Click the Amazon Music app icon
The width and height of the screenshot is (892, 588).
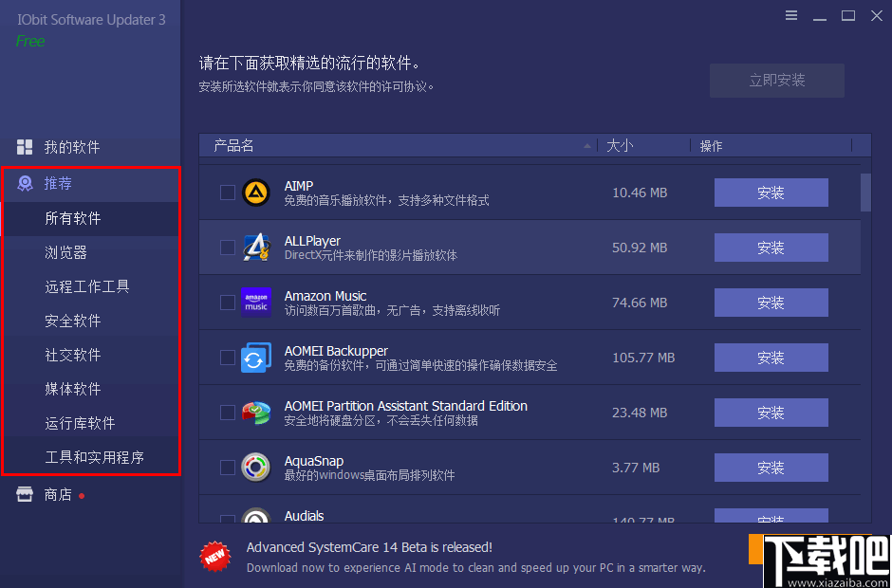point(256,302)
